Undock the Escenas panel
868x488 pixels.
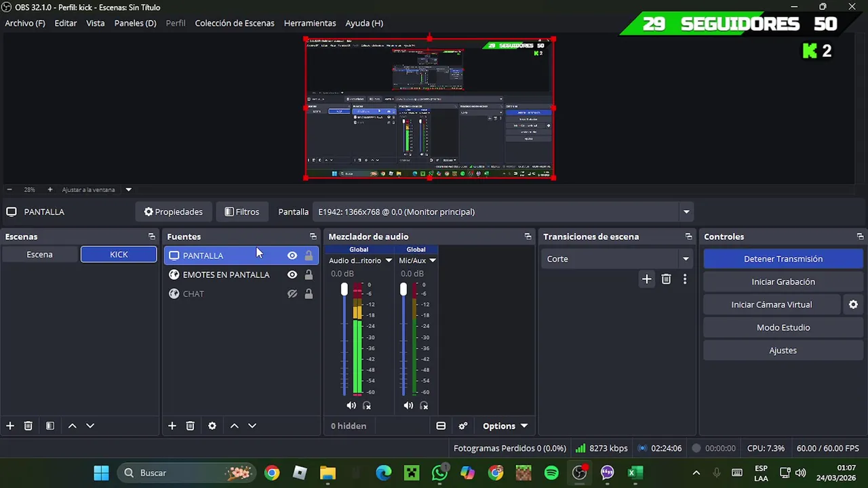[x=152, y=237]
